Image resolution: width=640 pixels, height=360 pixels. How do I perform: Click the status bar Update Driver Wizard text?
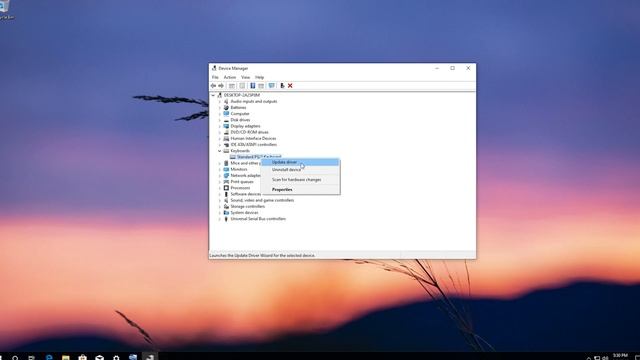click(x=262, y=256)
